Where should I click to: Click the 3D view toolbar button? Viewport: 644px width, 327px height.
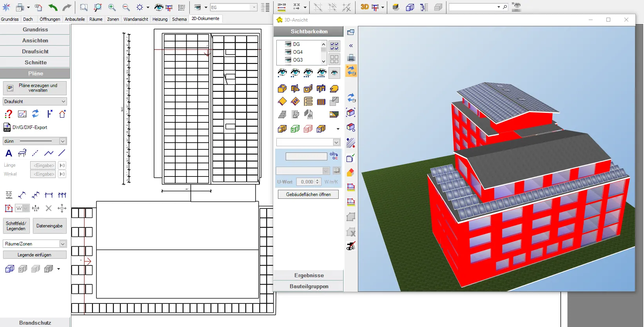(365, 7)
